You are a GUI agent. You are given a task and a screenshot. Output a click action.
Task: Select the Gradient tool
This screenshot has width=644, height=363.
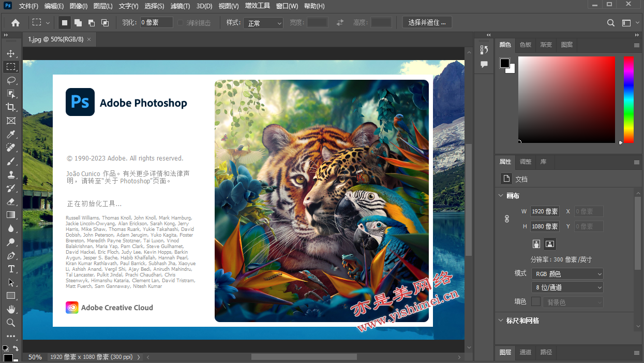[x=11, y=215]
